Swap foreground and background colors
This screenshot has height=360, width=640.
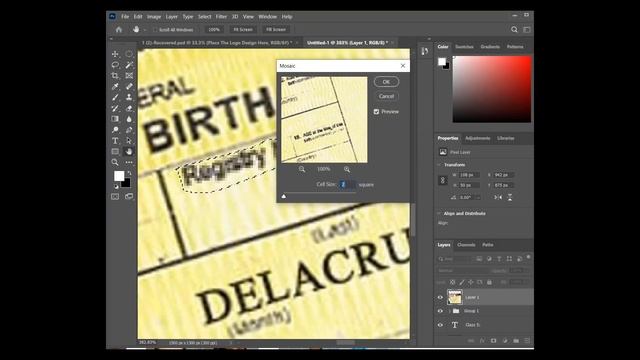(x=129, y=173)
